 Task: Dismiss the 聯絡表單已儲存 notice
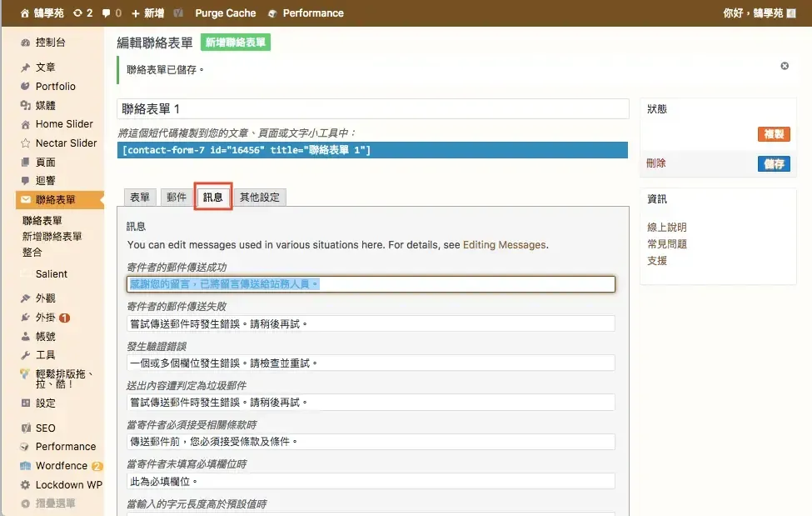(785, 66)
